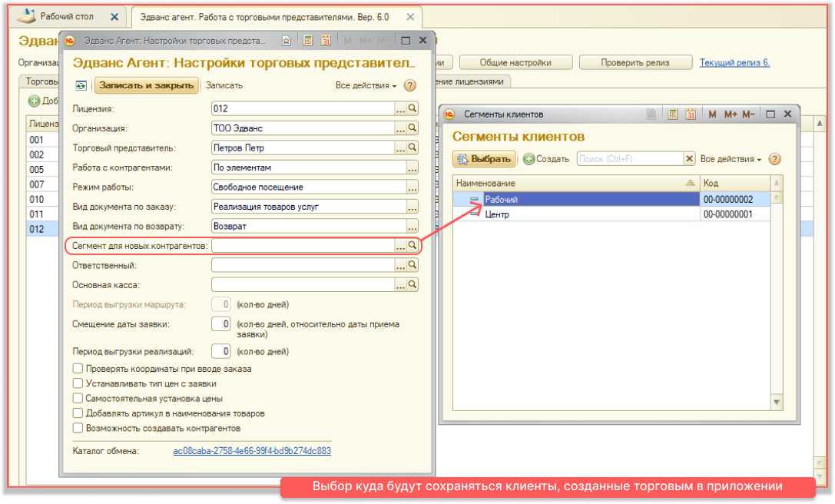Click scroll down arrow in Сегменты клиентов list

point(777,403)
